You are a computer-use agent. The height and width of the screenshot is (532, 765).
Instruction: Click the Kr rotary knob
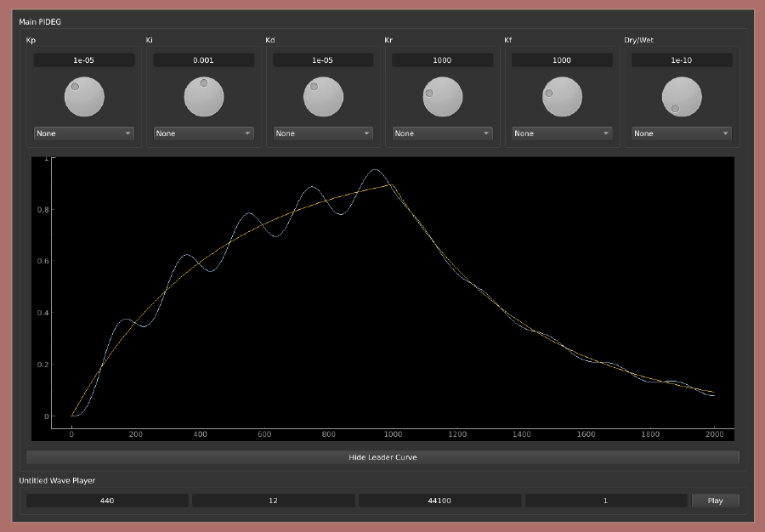(x=443, y=97)
